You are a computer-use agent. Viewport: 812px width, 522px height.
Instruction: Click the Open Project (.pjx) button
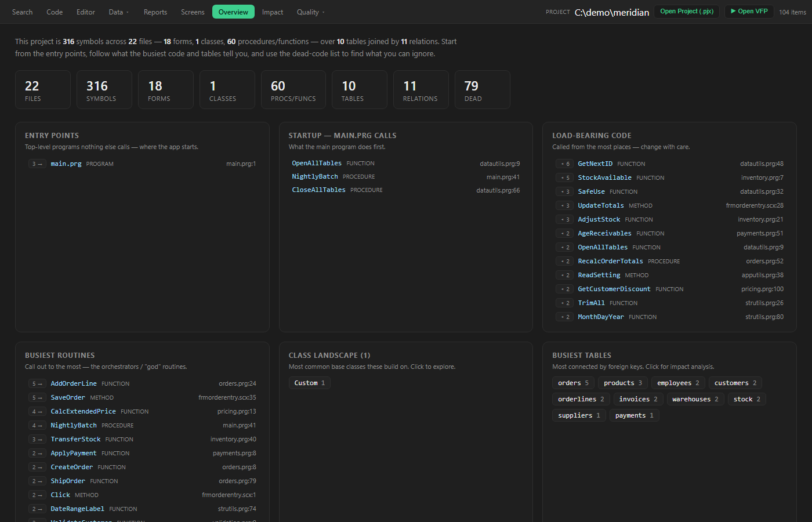(687, 11)
